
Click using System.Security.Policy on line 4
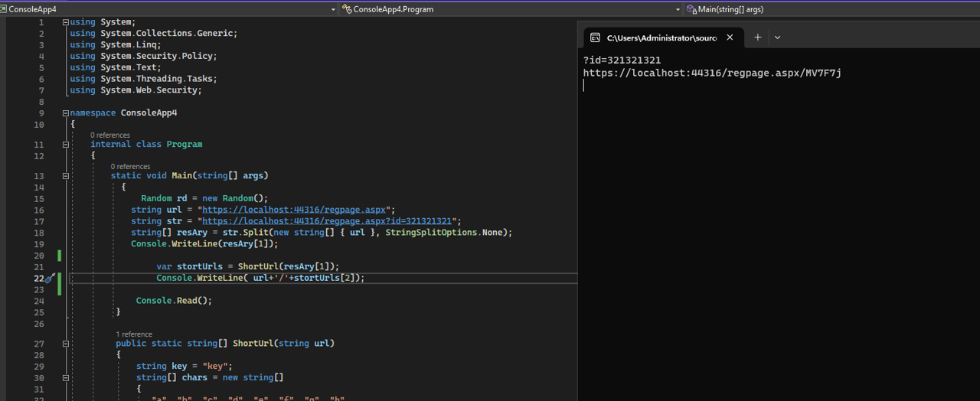tap(143, 57)
